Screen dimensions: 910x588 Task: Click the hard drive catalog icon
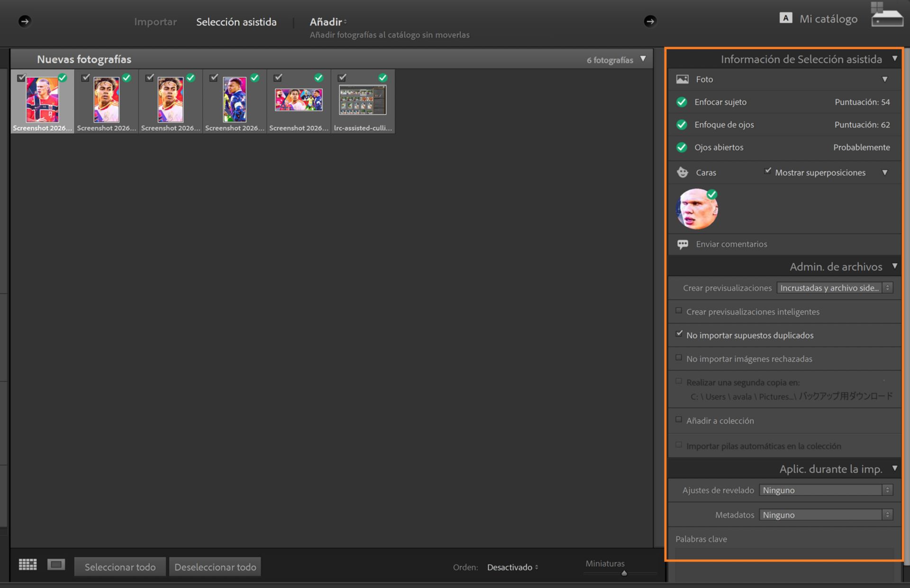tap(887, 15)
